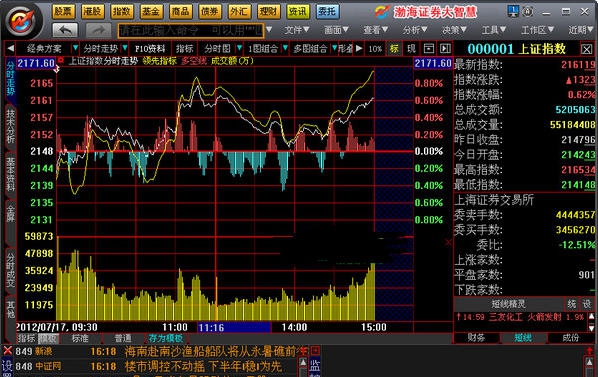Switch to the 短线 tab
The width and height of the screenshot is (598, 377).
[x=523, y=337]
